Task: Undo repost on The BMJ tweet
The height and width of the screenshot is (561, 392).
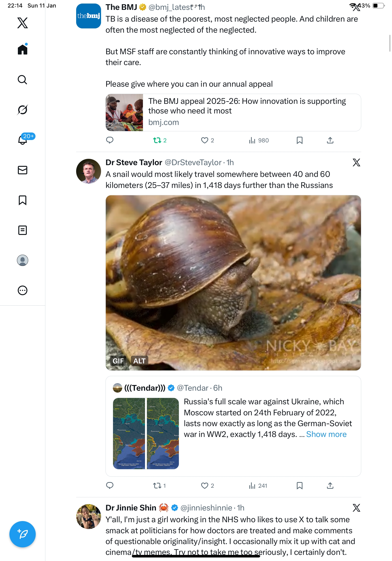Action: tap(157, 140)
